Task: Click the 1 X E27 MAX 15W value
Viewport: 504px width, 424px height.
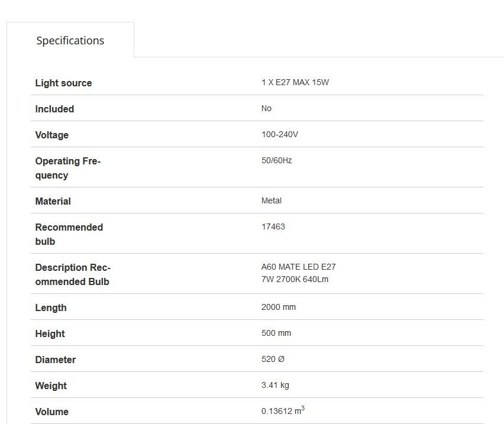Action: [295, 82]
